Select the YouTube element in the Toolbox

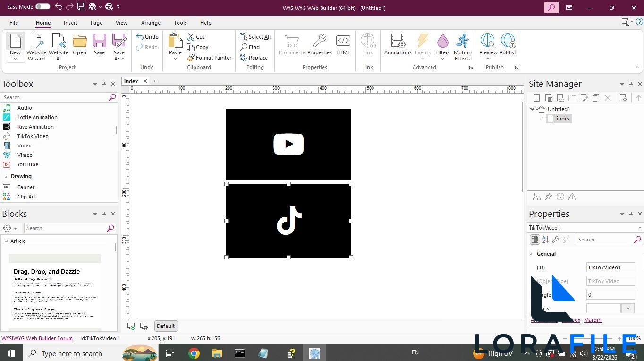(x=27, y=164)
